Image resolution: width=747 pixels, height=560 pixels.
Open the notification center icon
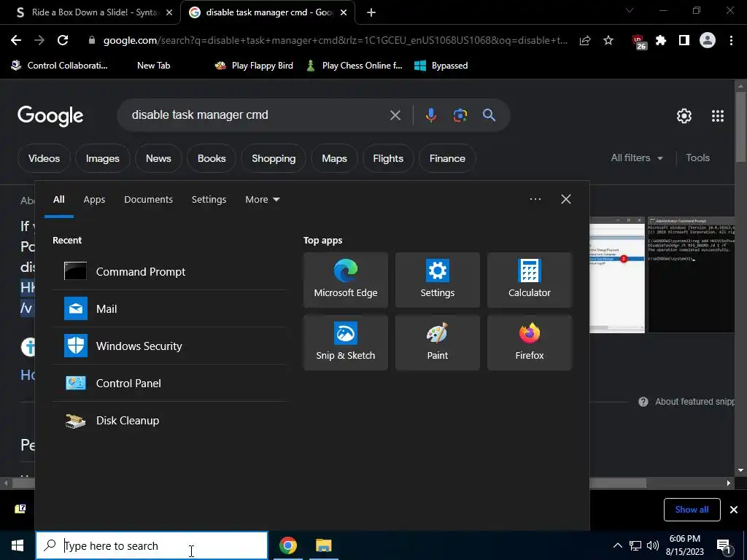724,545
